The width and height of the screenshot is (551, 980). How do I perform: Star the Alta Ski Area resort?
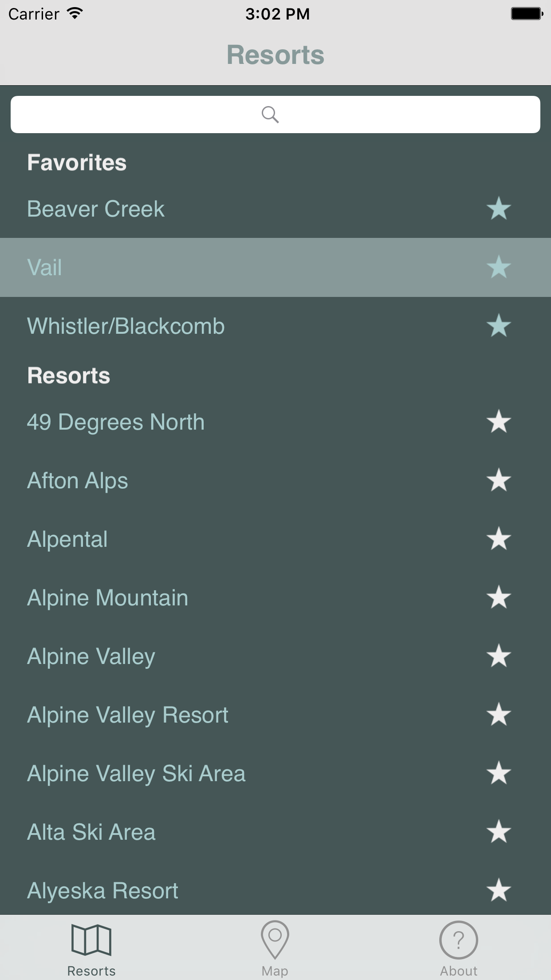[x=499, y=832]
